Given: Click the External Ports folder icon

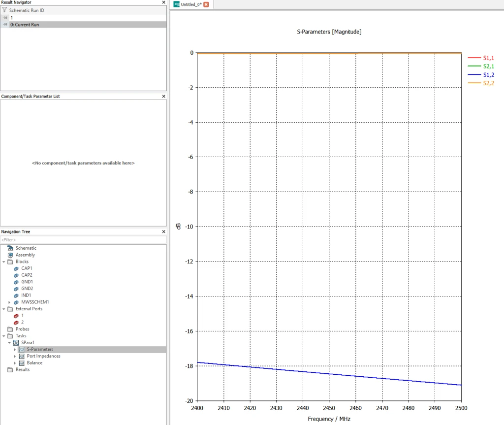Looking at the screenshot, I should coord(10,309).
